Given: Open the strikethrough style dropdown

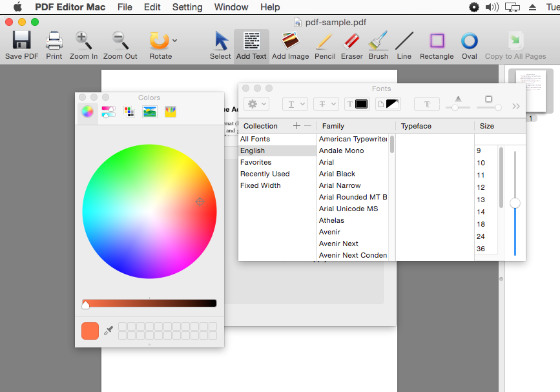Looking at the screenshot, I should tap(326, 104).
